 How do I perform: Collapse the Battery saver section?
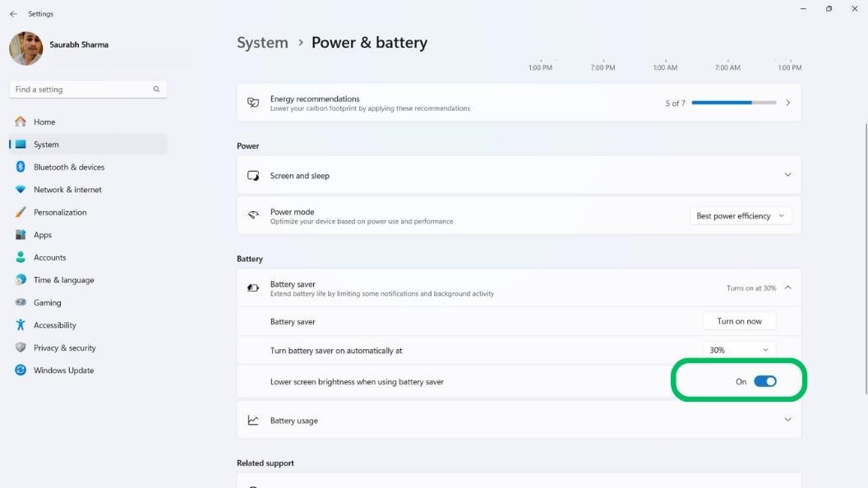click(x=787, y=288)
